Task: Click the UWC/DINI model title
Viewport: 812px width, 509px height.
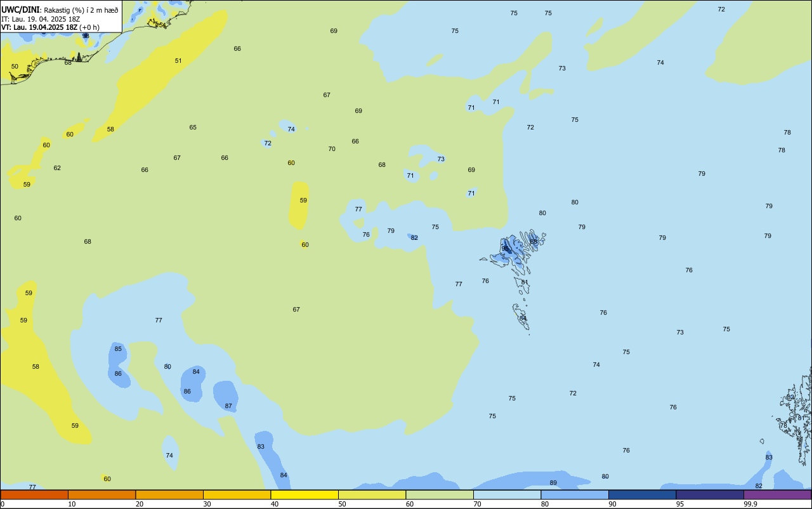Action: coord(20,10)
